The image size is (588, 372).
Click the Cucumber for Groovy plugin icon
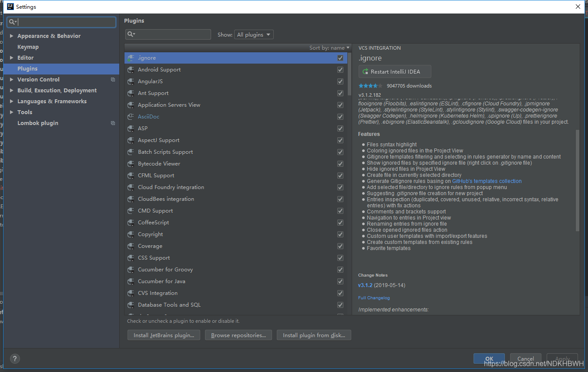(x=130, y=270)
